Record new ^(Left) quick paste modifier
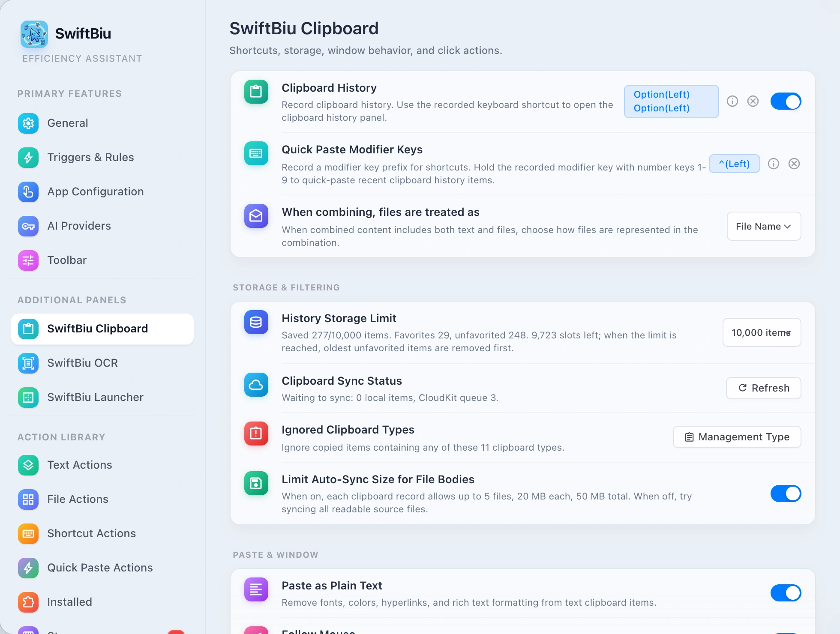This screenshot has height=634, width=840. (735, 164)
